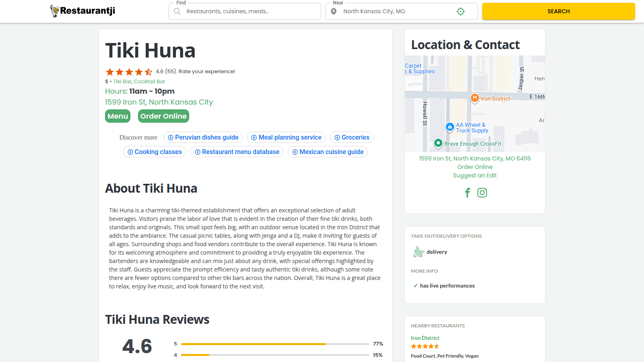Click the magnifying glass search icon

click(x=177, y=11)
